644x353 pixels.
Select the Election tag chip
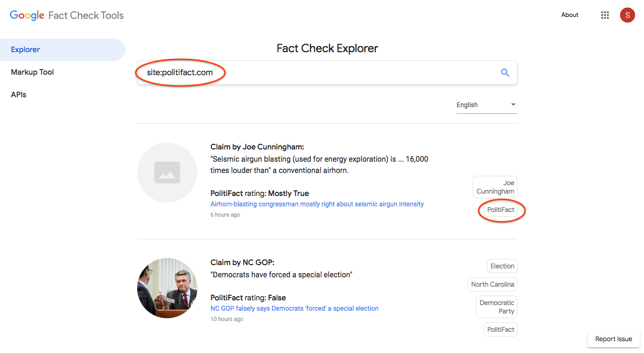502,266
